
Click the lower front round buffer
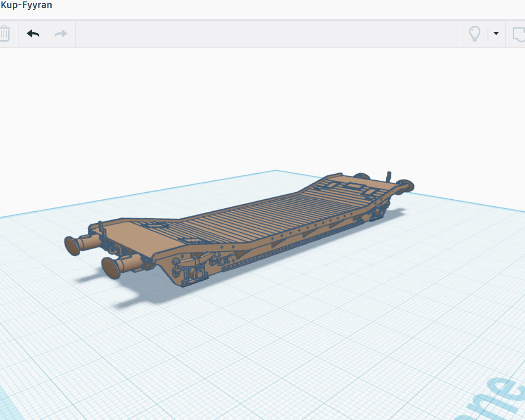tap(112, 267)
